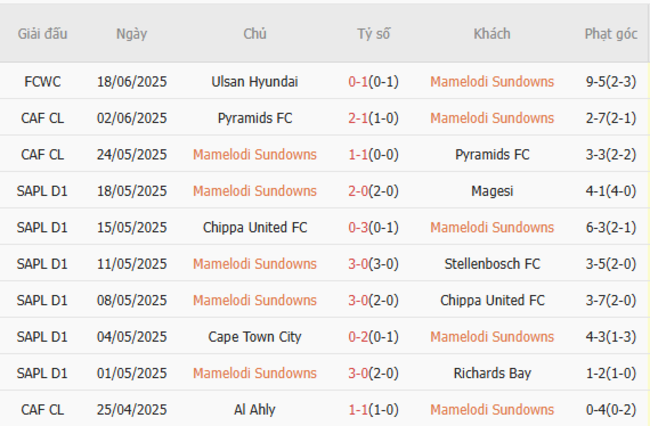Screen dimensions: 650x426
Task: Click Chippa United FC in the 15/05/2025 row
Action: tap(254, 227)
